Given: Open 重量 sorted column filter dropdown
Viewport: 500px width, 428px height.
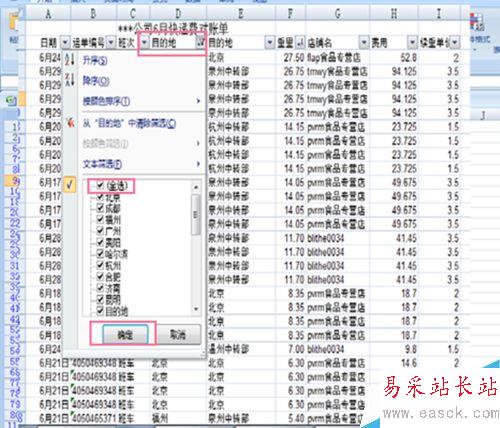Looking at the screenshot, I should click(x=300, y=43).
